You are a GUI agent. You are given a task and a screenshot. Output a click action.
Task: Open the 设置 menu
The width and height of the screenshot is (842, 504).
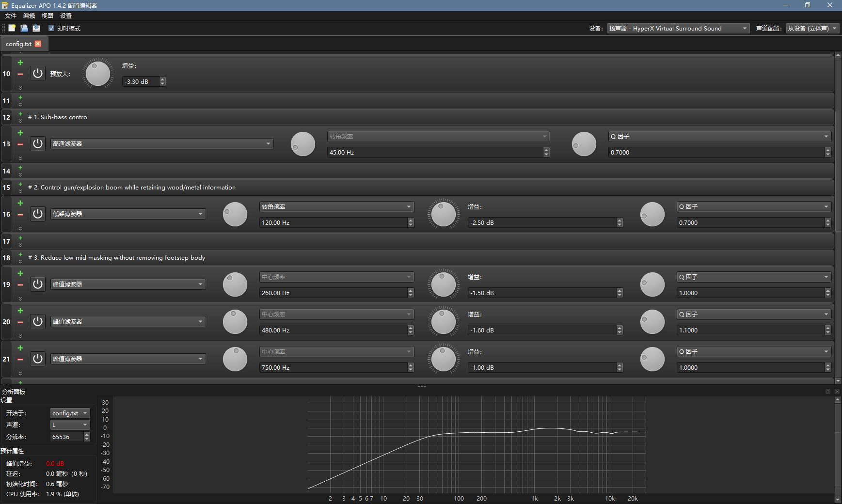[66, 16]
